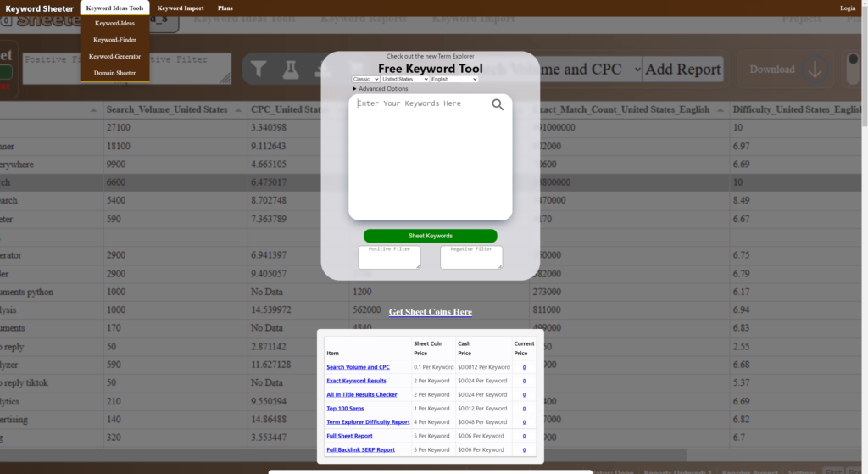This screenshot has width=868, height=474.
Task: Click the funnel filter icon in background toolbar
Action: pos(259,70)
